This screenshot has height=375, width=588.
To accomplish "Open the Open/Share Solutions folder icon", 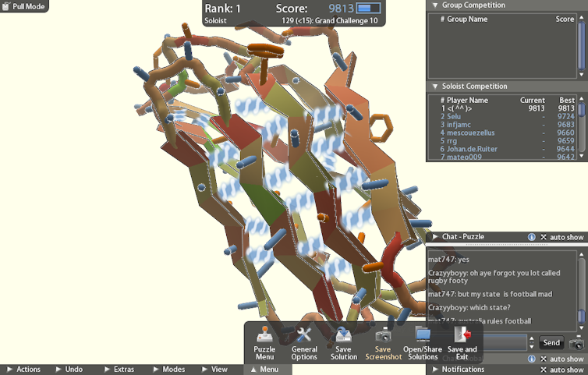I will [423, 336].
